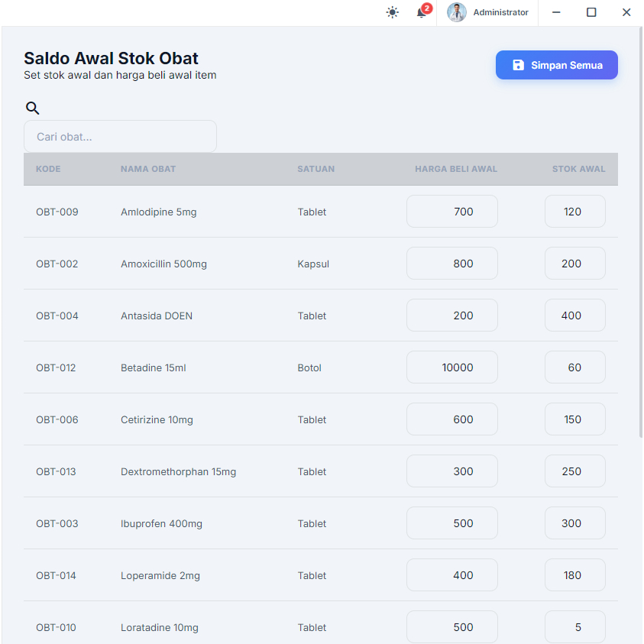Click the Cetirizine 10mg name cell
644x644 pixels.
157,419
